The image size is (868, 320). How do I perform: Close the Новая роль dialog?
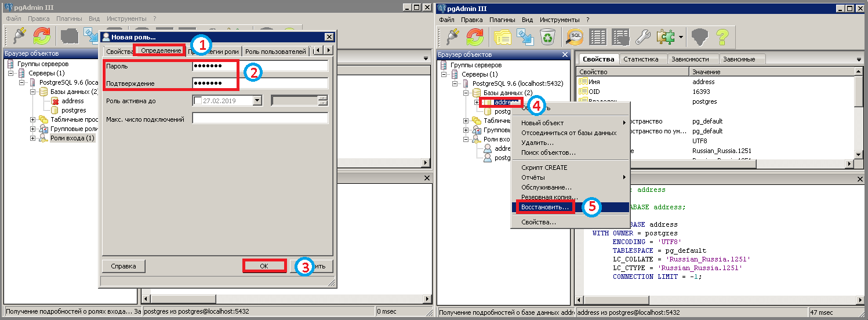click(329, 37)
